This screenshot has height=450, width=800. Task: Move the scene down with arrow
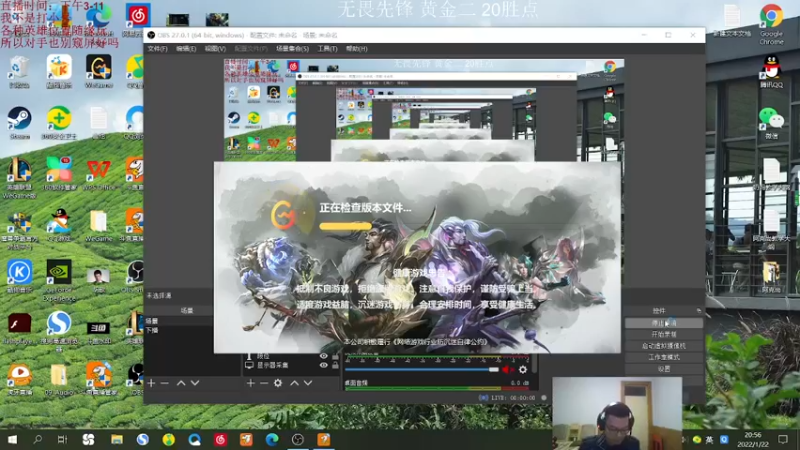(x=195, y=383)
